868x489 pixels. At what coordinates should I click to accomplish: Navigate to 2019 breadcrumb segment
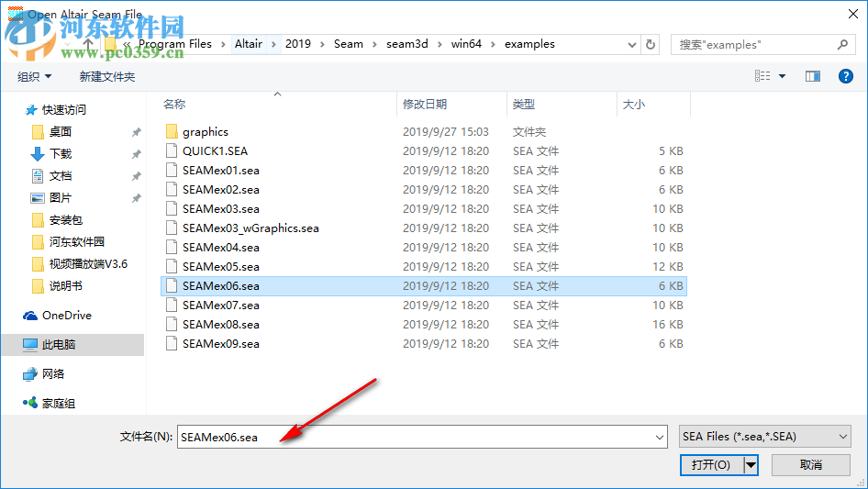(298, 44)
